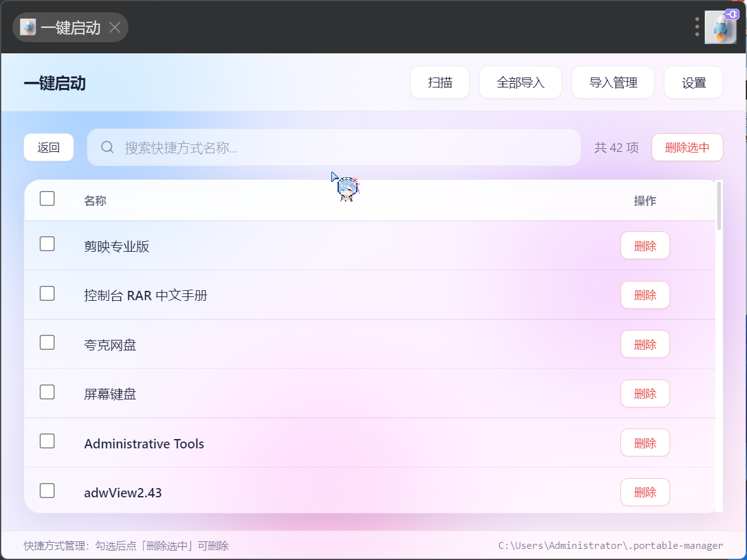The height and width of the screenshot is (560, 747).
Task: Click the rocket icon in the 一键启动 tab
Action: 28,27
